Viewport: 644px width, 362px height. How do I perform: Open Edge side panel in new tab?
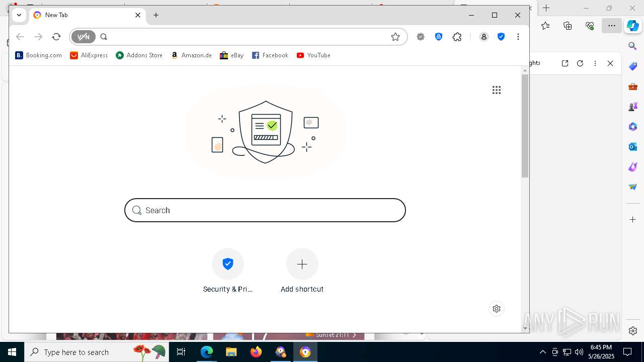(x=565, y=63)
